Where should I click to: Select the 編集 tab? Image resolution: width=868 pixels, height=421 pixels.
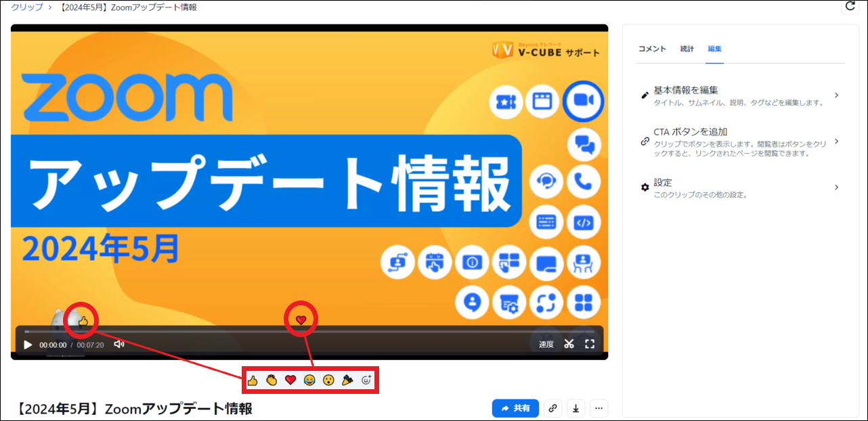point(714,49)
